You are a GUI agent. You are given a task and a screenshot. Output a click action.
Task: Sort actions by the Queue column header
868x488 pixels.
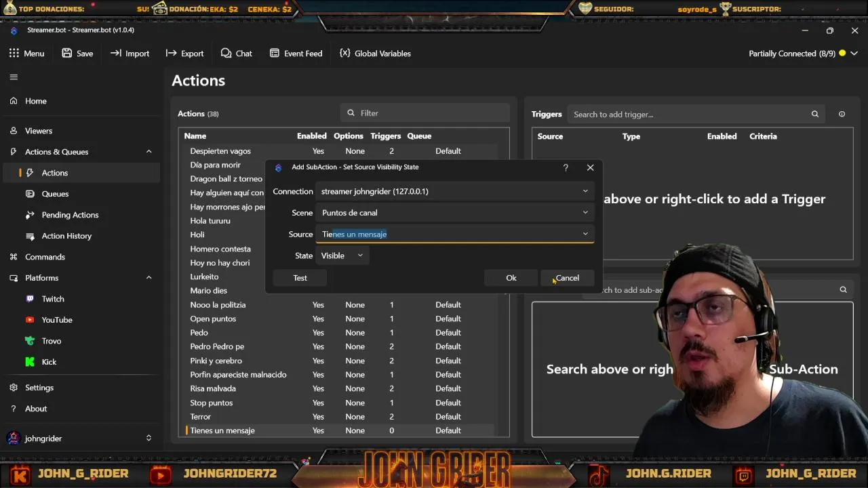(419, 136)
